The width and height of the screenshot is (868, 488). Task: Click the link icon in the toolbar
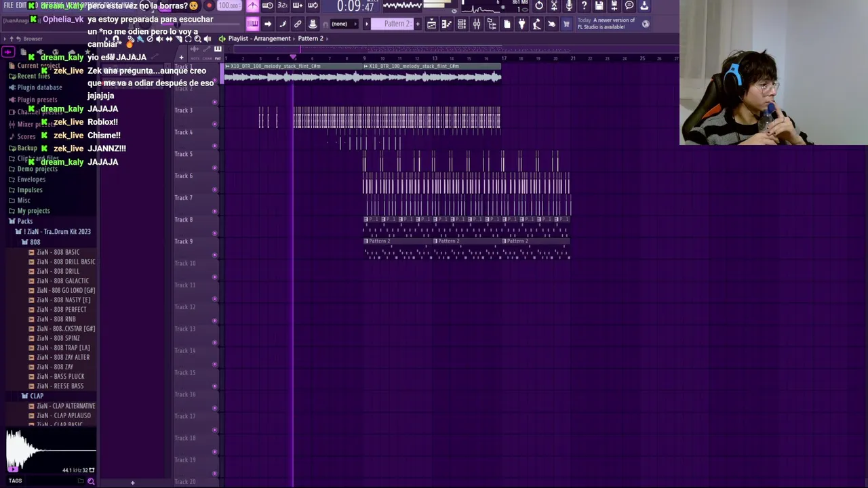[298, 24]
